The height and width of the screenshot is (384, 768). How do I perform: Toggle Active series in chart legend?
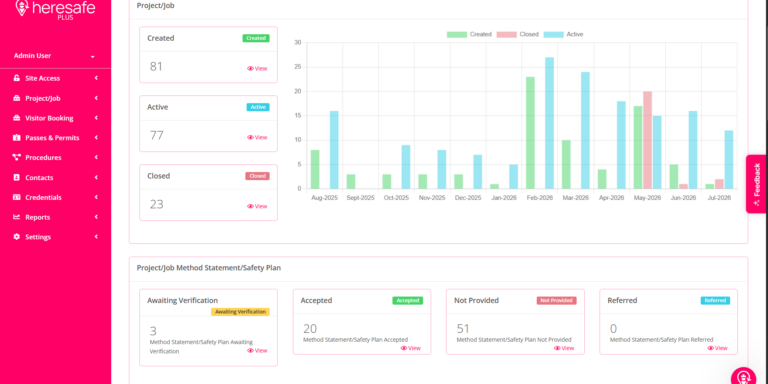pos(563,34)
